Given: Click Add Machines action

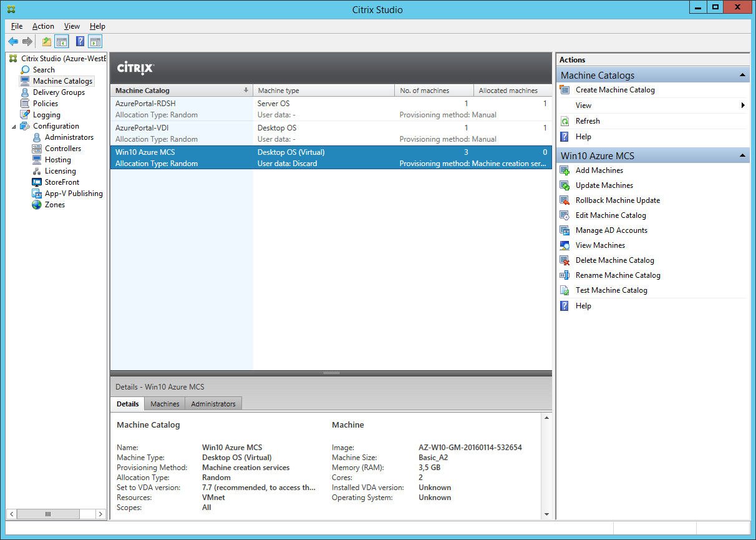Looking at the screenshot, I should coord(599,170).
